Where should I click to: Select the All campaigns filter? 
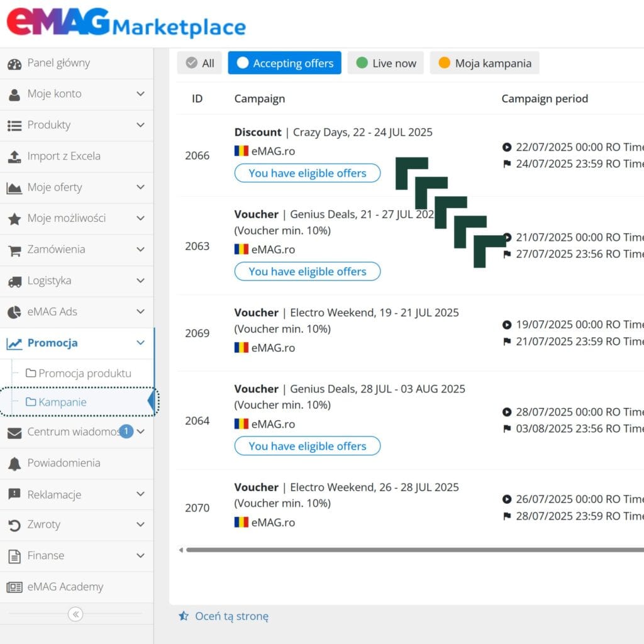click(199, 63)
